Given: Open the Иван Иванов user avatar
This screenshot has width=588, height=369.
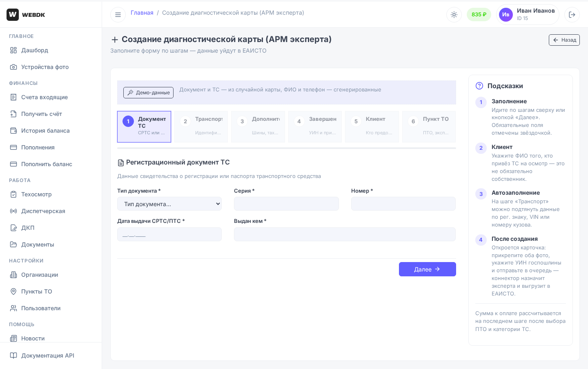Looking at the screenshot, I should point(506,15).
